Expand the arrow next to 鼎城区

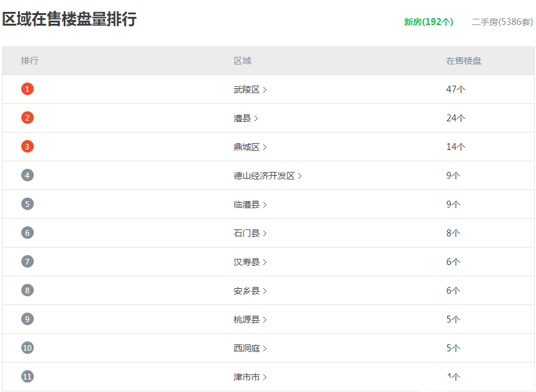click(x=265, y=147)
